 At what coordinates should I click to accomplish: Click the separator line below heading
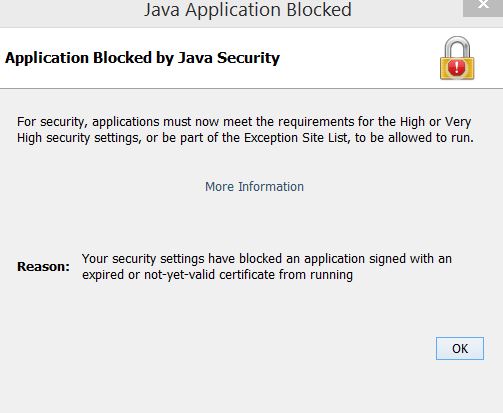pyautogui.click(x=251, y=89)
